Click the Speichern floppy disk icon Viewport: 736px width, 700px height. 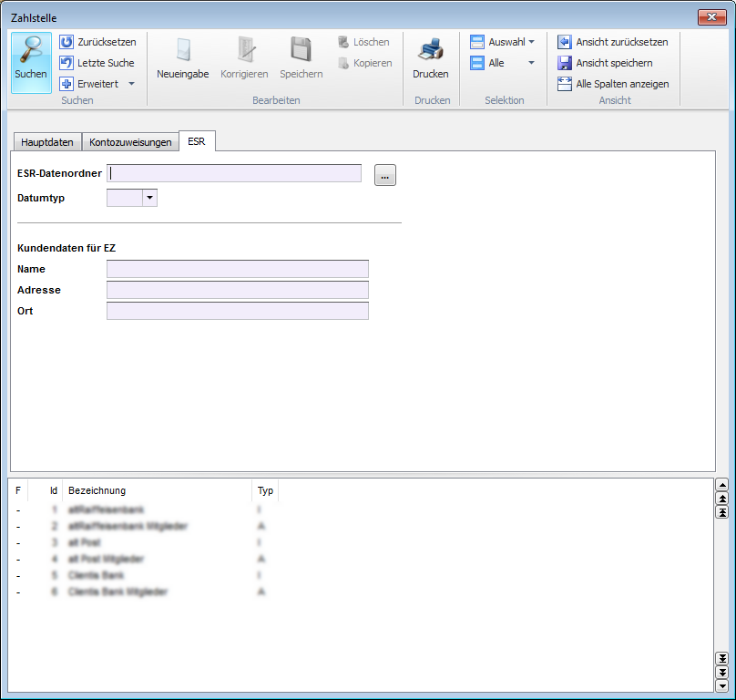[301, 49]
